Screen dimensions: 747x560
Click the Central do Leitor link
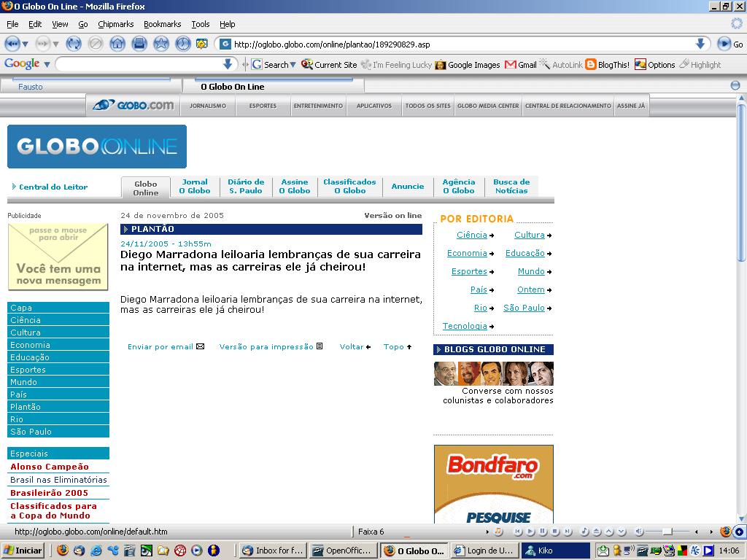53,187
